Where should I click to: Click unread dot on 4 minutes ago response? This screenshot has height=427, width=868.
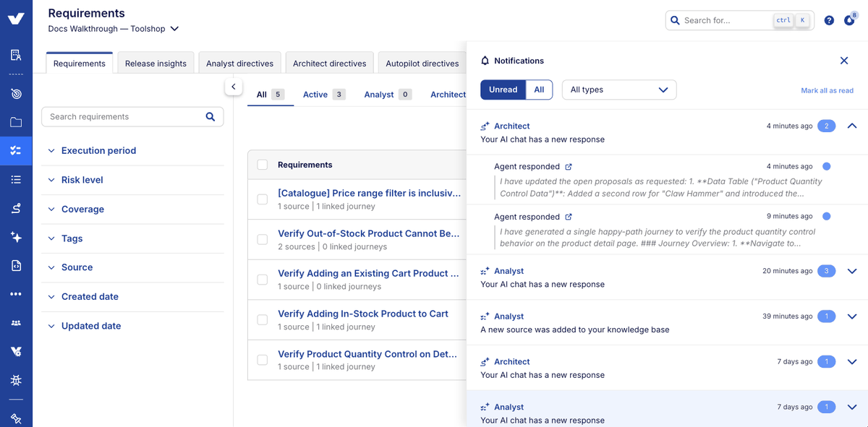pyautogui.click(x=827, y=166)
